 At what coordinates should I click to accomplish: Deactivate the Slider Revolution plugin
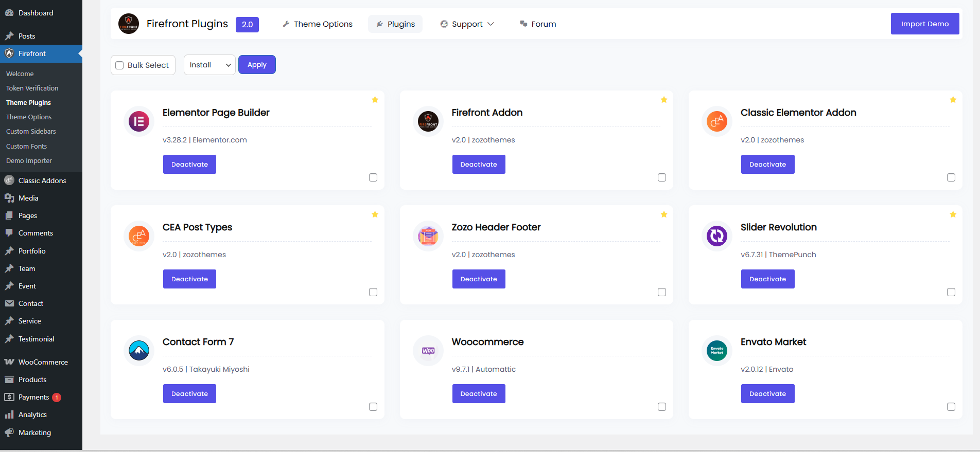(x=767, y=279)
